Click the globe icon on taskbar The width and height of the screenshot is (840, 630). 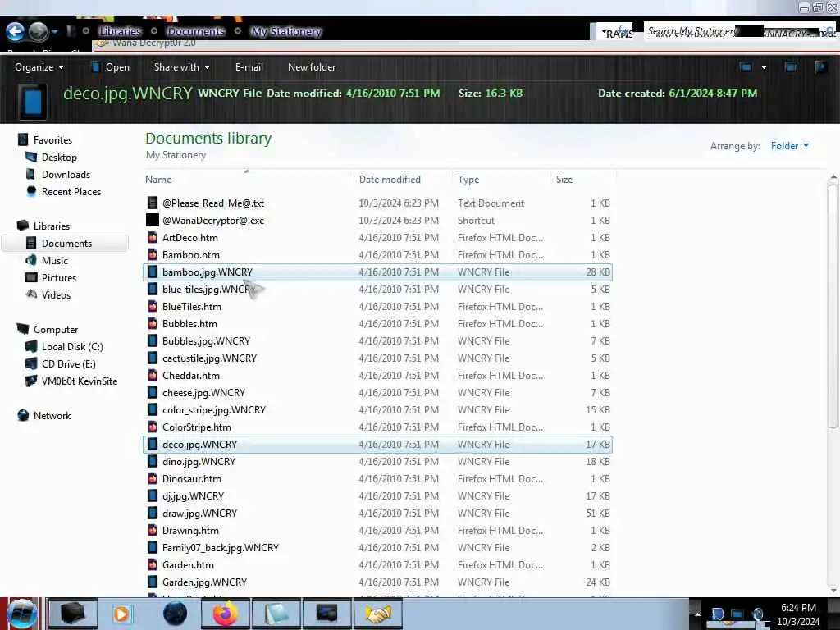(x=175, y=614)
